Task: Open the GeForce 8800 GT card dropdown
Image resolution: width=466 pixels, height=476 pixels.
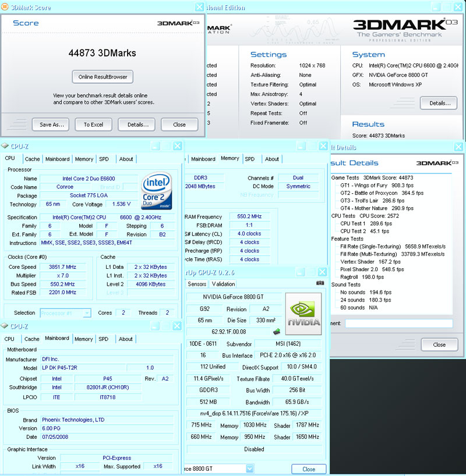Action: pos(219,468)
